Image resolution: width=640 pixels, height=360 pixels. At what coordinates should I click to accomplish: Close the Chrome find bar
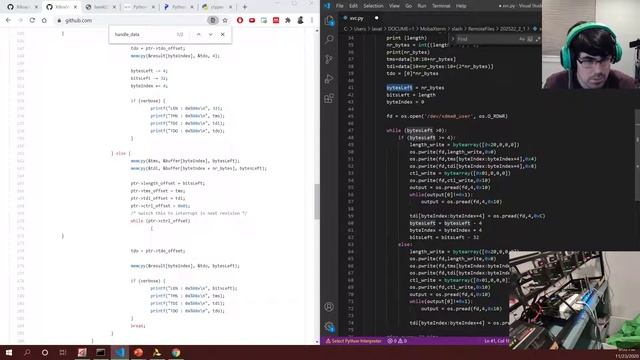222,34
